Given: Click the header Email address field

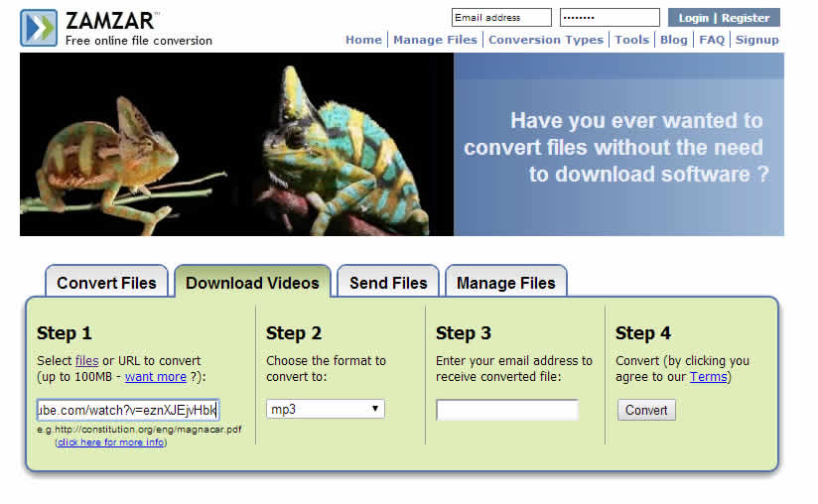Looking at the screenshot, I should point(501,18).
